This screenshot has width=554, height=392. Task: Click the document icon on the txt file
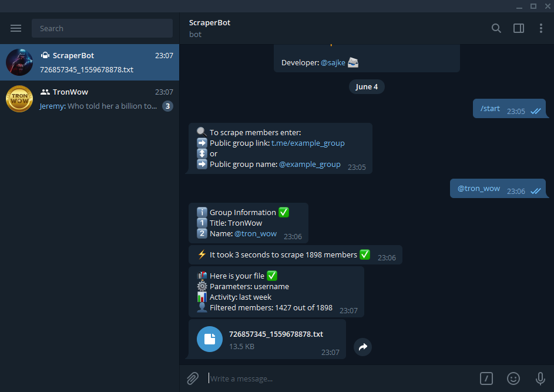[210, 339]
